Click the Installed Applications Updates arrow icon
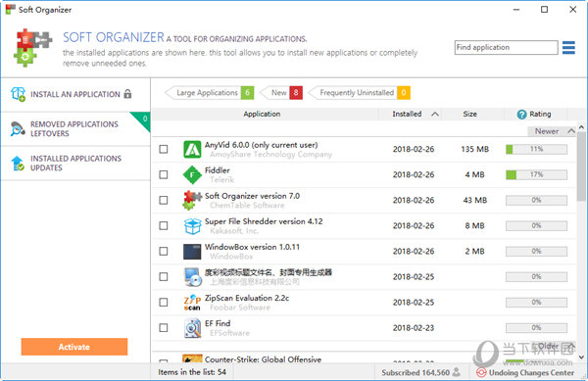 pyautogui.click(x=18, y=164)
